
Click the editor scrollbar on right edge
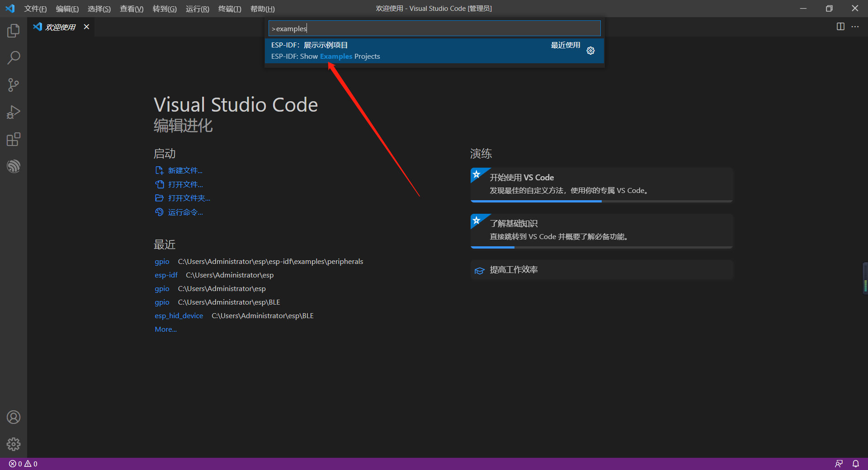(x=865, y=278)
